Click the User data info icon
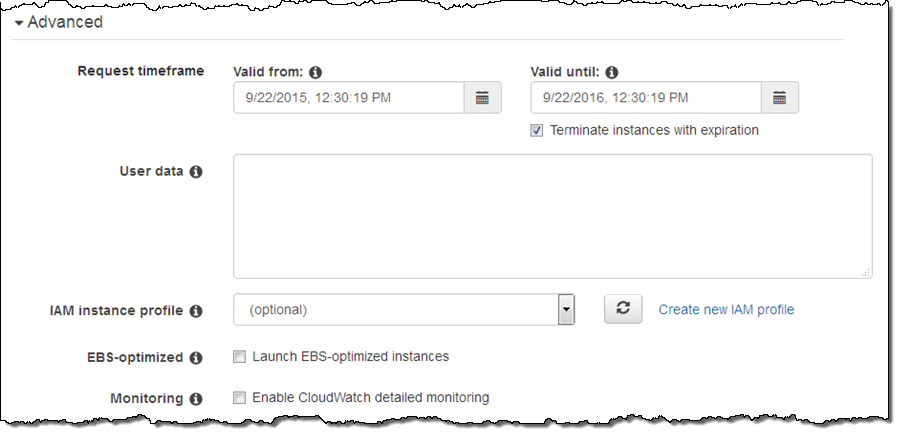This screenshot has width=900, height=434. pyautogui.click(x=196, y=172)
